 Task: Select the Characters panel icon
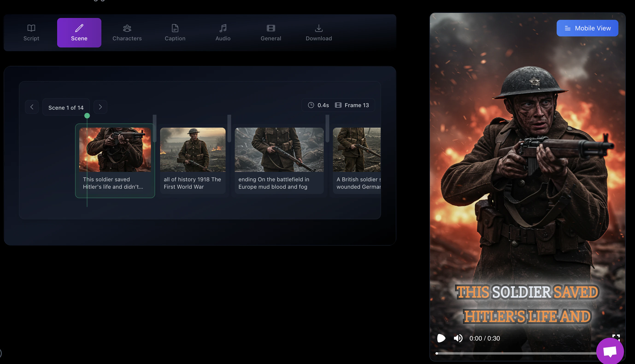[x=127, y=28]
